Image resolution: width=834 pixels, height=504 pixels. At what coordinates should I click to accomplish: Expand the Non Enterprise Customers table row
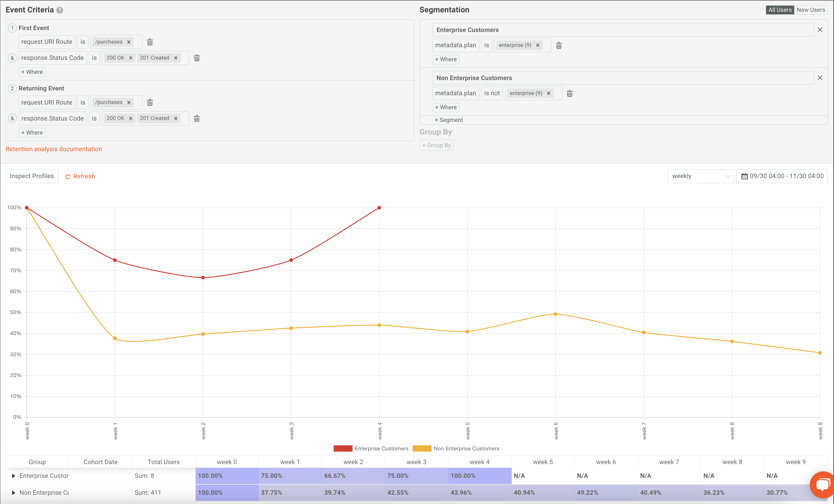pyautogui.click(x=13, y=492)
